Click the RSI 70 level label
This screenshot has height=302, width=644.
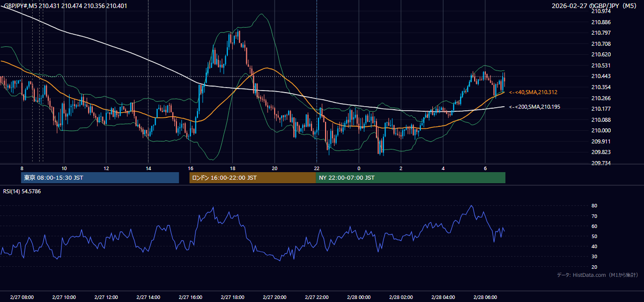click(594, 216)
